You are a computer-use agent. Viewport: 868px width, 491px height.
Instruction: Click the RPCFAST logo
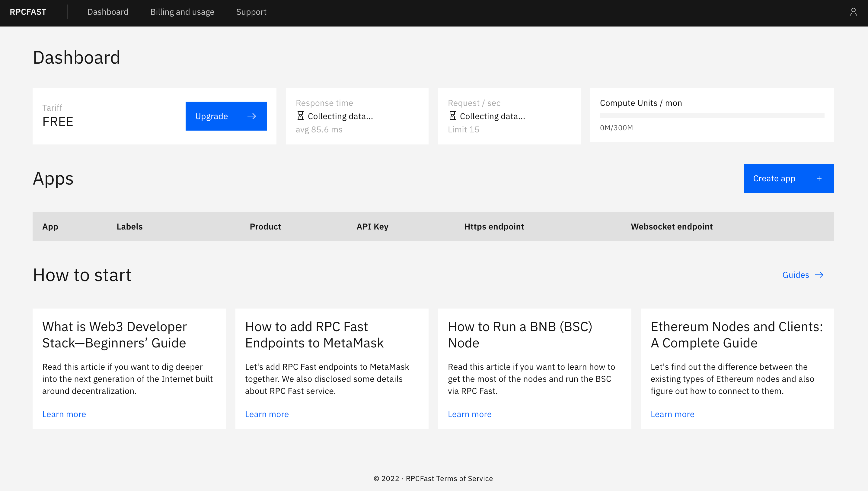coord(28,12)
